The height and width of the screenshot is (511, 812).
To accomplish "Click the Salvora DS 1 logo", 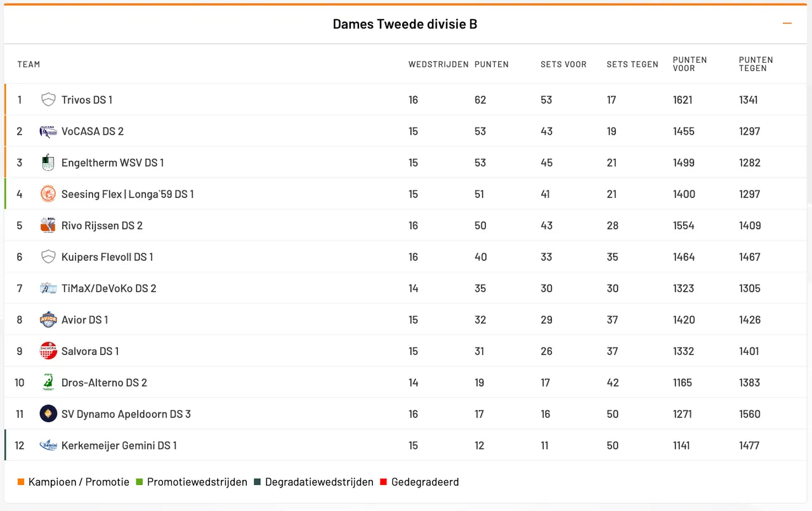I will pos(48,351).
